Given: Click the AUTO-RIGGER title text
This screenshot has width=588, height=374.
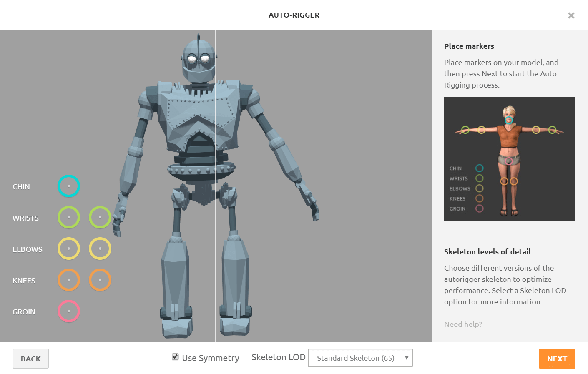Looking at the screenshot, I should click(x=294, y=15).
